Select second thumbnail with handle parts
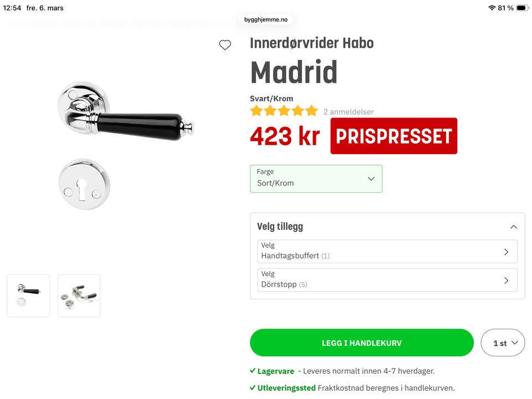 79,296
